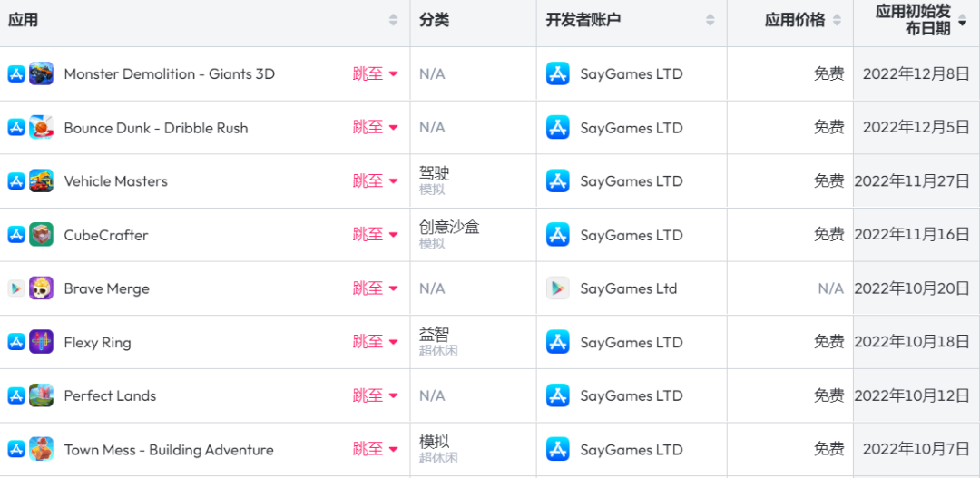Expand the 跳至 menu for CubeCrafter
The height and width of the screenshot is (478, 980).
375,235
